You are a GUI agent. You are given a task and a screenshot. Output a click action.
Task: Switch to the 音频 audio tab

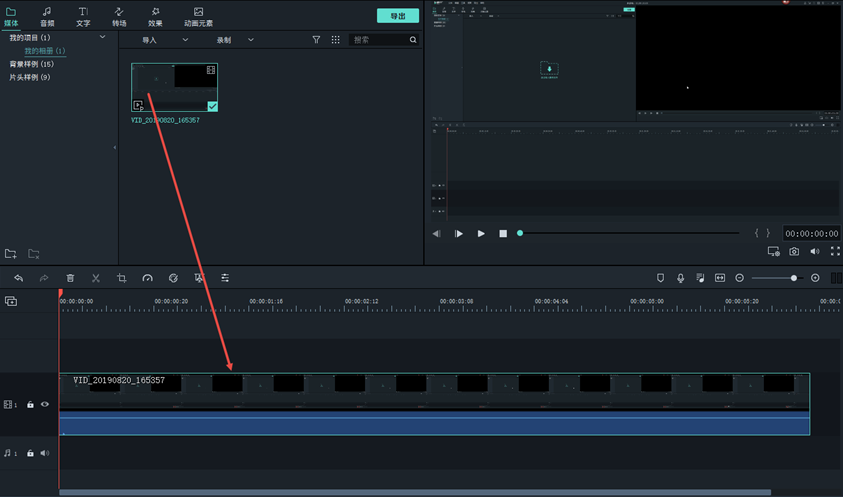click(47, 17)
